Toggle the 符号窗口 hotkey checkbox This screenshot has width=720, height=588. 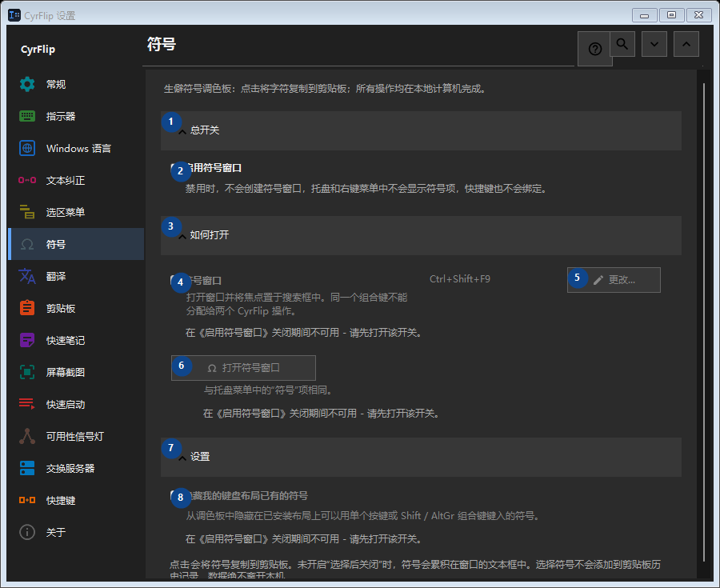[176, 281]
